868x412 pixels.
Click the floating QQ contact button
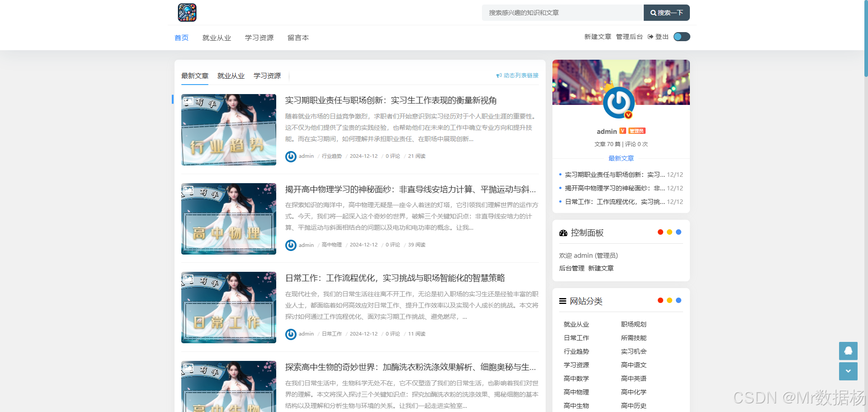point(848,351)
